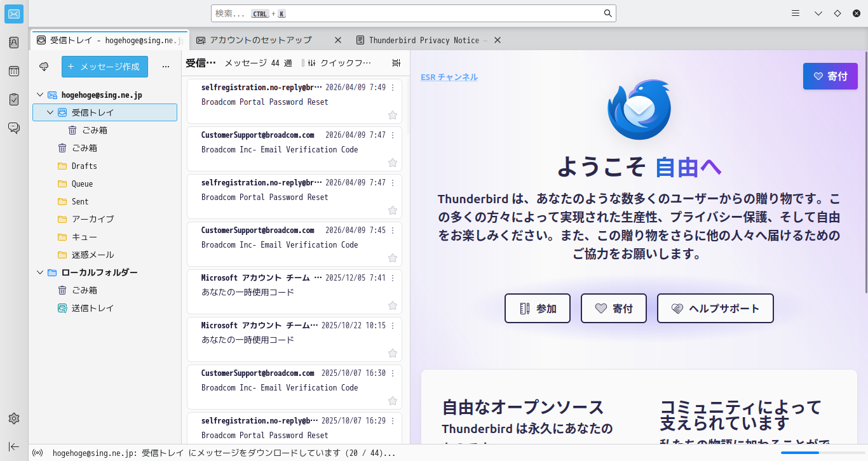The image size is (868, 461).
Task: Star the 16:30 CustomerSupport Email Verification message
Action: click(x=393, y=401)
